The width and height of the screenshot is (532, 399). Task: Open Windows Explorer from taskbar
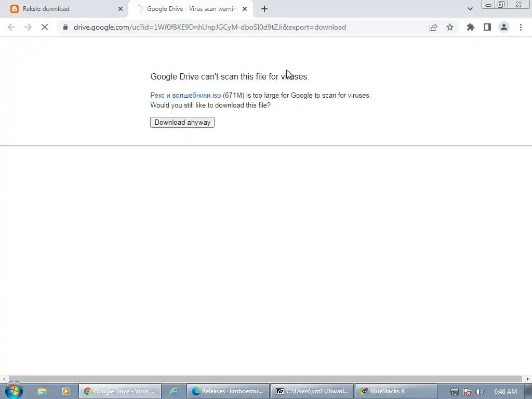42,391
